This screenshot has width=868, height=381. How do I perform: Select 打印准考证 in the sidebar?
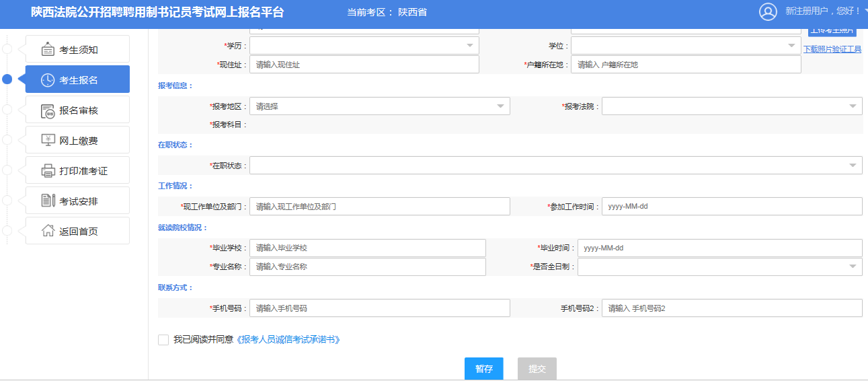pyautogui.click(x=77, y=170)
